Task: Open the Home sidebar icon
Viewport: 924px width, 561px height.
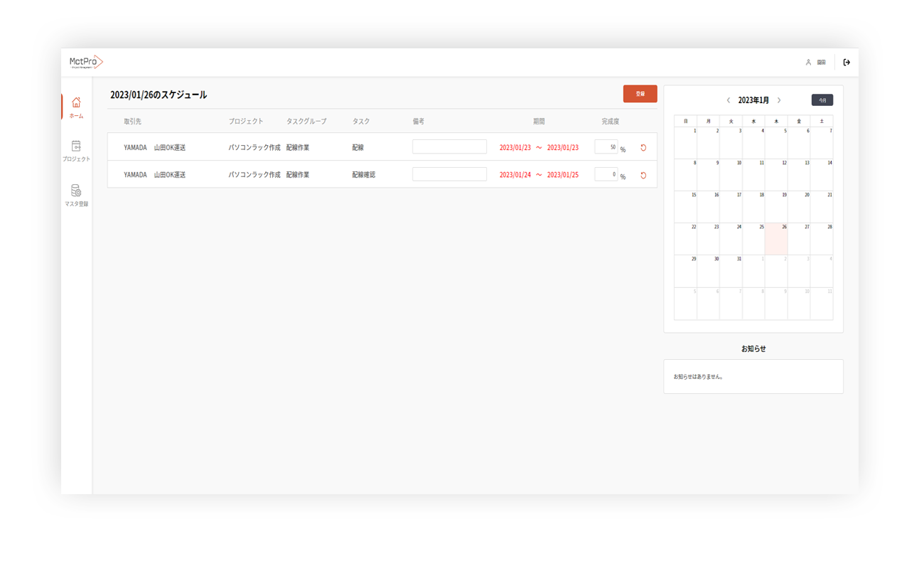Action: coord(76,107)
